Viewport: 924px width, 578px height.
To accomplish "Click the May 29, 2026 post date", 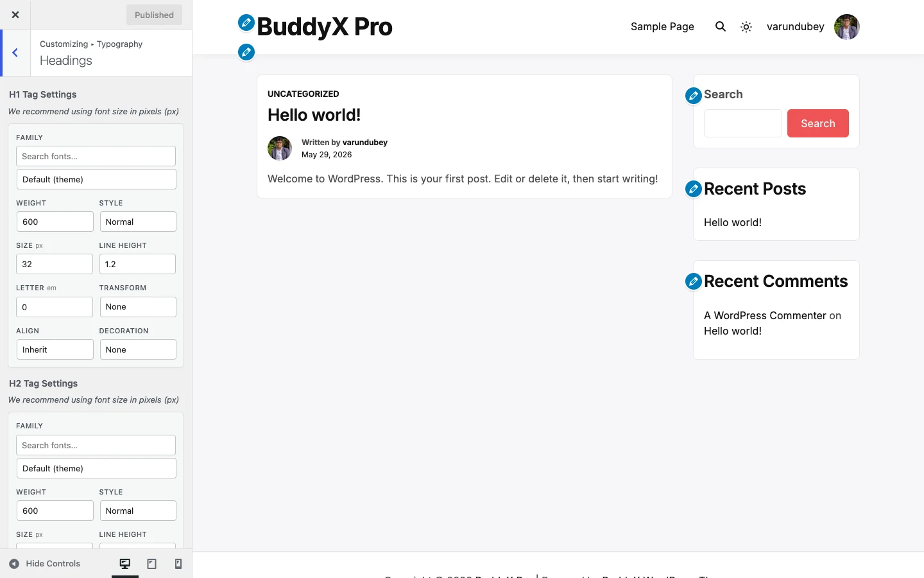I will coord(327,155).
